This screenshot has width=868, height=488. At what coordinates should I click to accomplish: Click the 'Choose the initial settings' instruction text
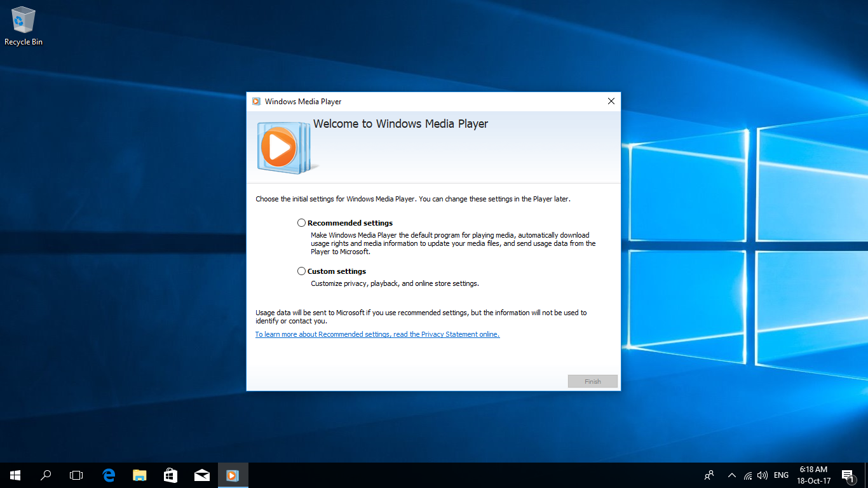click(x=413, y=199)
